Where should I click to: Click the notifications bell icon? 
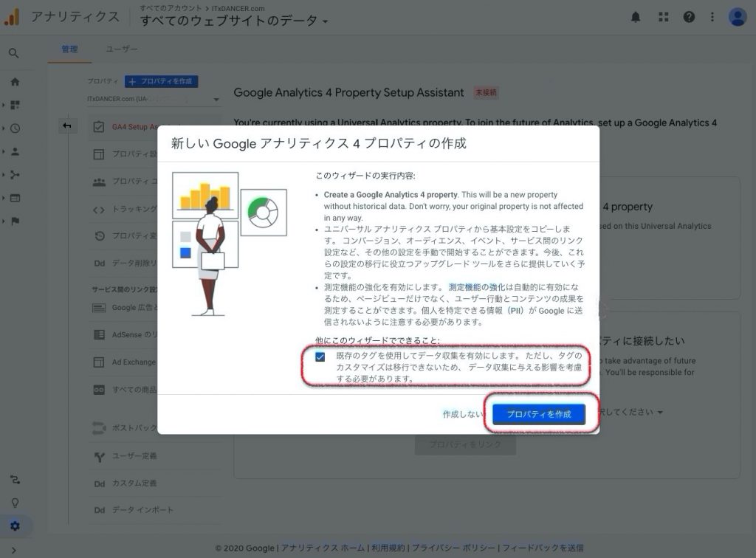pyautogui.click(x=636, y=17)
